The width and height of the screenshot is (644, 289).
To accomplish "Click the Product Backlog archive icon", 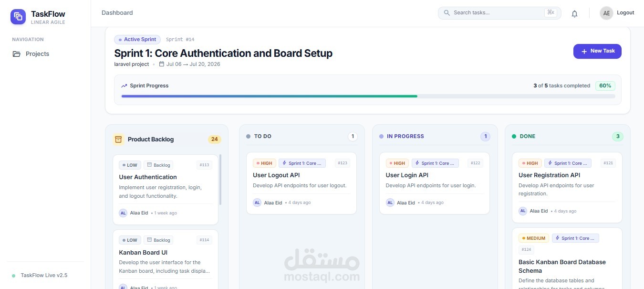I will click(119, 139).
